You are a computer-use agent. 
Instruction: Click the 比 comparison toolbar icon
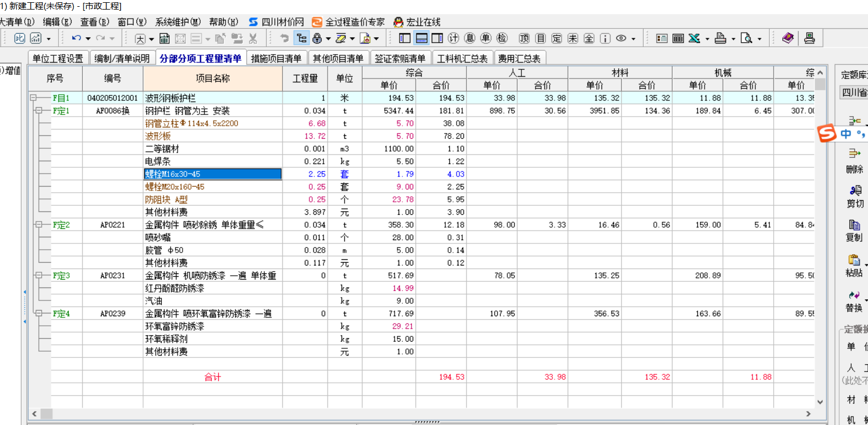(x=20, y=38)
